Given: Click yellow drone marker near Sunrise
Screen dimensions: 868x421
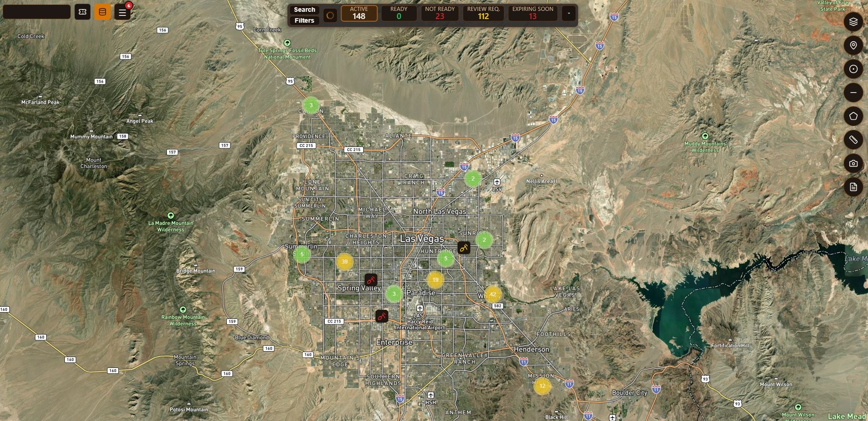Looking at the screenshot, I should tap(463, 248).
